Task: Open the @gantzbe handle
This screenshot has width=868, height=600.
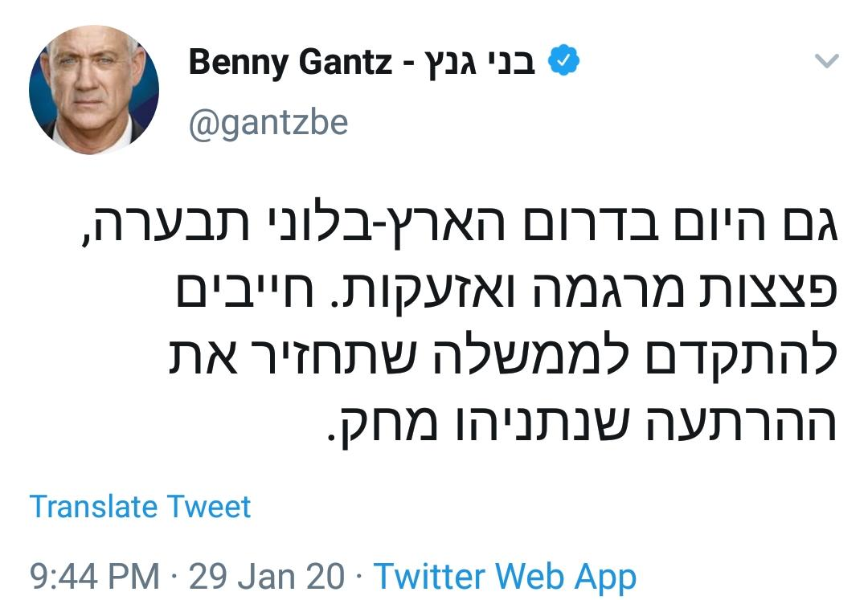Action: (x=268, y=123)
